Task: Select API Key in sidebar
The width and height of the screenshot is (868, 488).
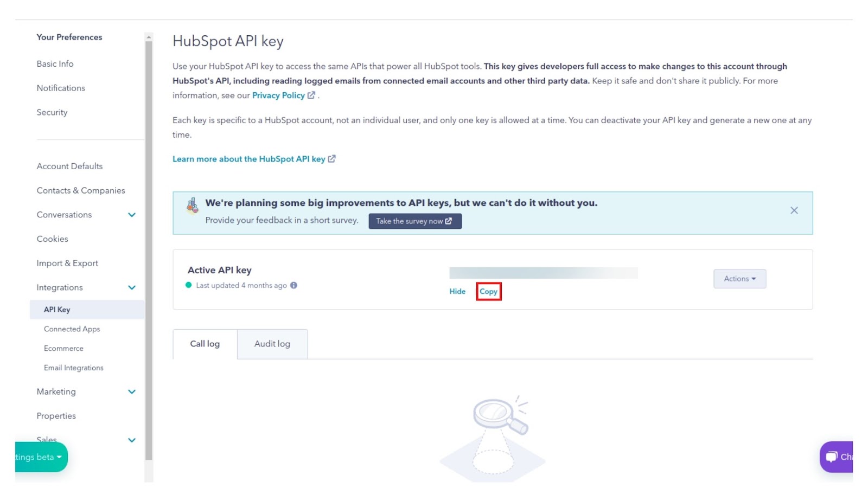Action: 87,310
